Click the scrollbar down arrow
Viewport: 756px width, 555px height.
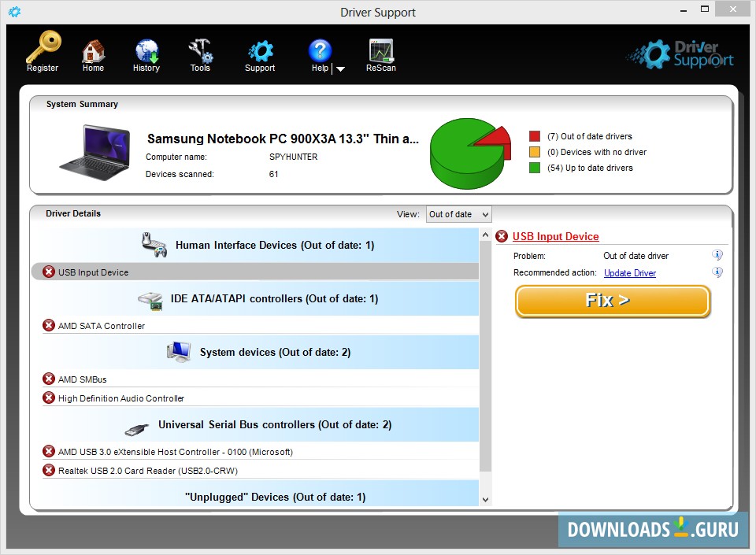coord(486,498)
